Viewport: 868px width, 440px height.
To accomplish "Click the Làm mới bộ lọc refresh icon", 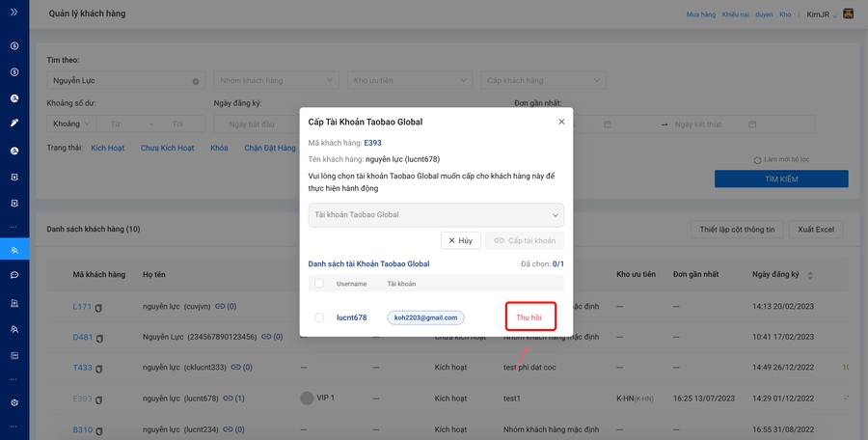I will pos(757,158).
